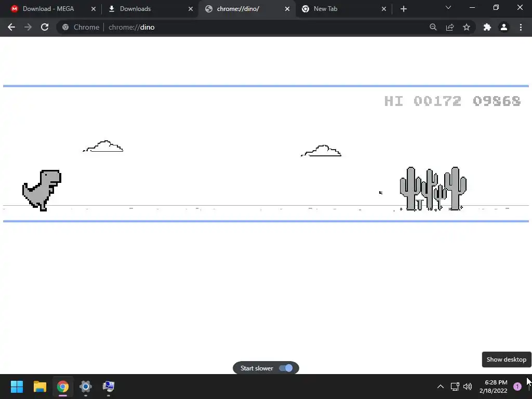
Task: Open the computer monitor app in taskbar
Action: pos(109,387)
